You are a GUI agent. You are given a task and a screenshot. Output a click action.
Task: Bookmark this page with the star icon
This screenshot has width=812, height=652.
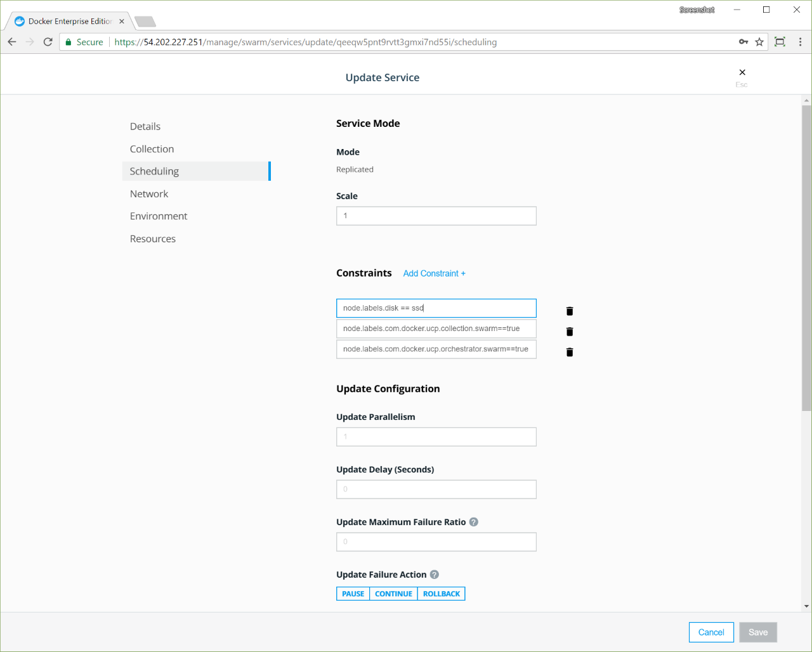coord(759,42)
